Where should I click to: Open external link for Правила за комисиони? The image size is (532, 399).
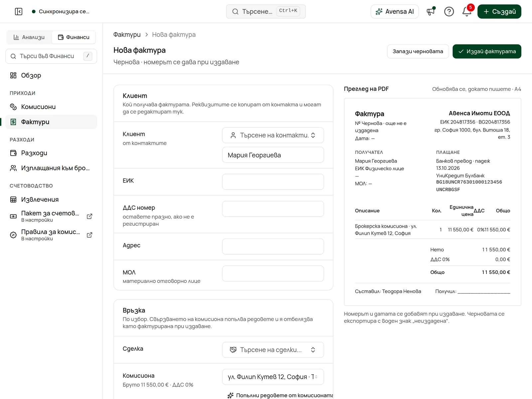tap(89, 235)
